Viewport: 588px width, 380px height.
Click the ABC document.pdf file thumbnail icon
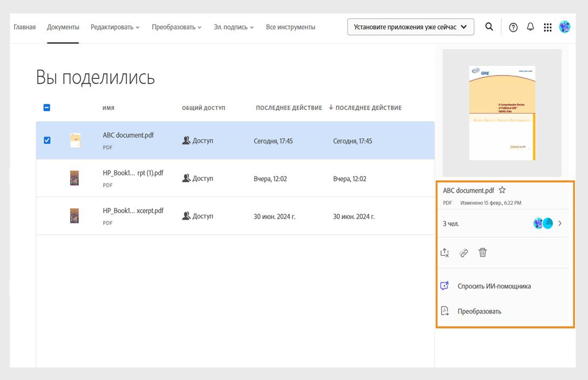coord(76,140)
